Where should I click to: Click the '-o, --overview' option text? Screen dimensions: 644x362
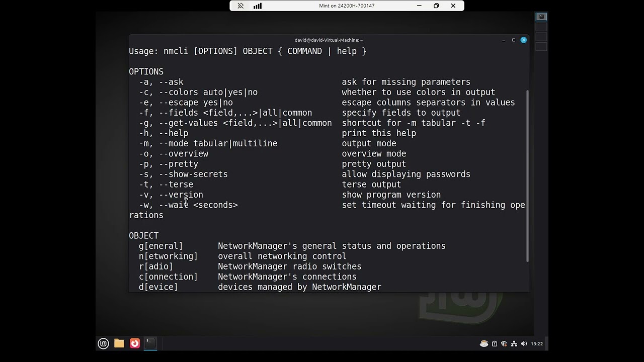174,154
